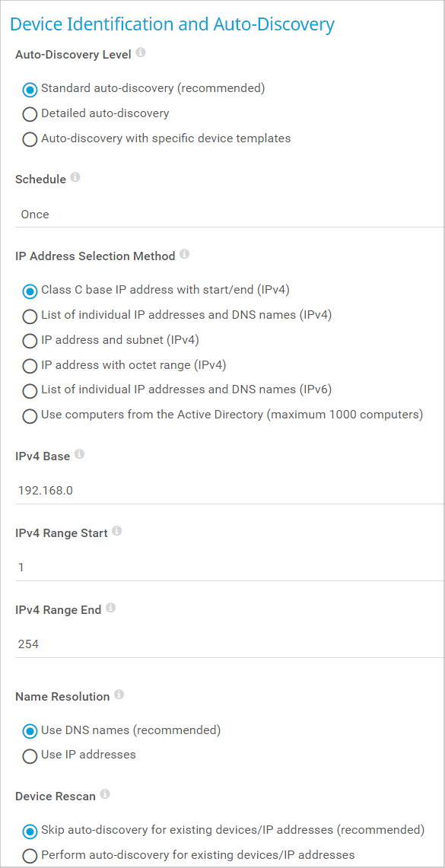Select List of individual IP addresses (IPv6)
Viewport: 445px width, 868px height.
pyautogui.click(x=177, y=390)
